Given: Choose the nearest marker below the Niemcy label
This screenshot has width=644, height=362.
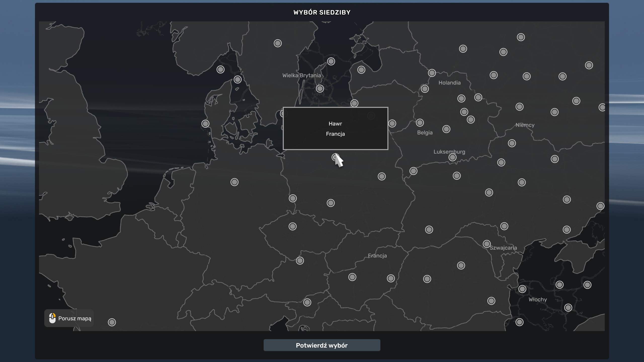Looking at the screenshot, I should [x=512, y=143].
